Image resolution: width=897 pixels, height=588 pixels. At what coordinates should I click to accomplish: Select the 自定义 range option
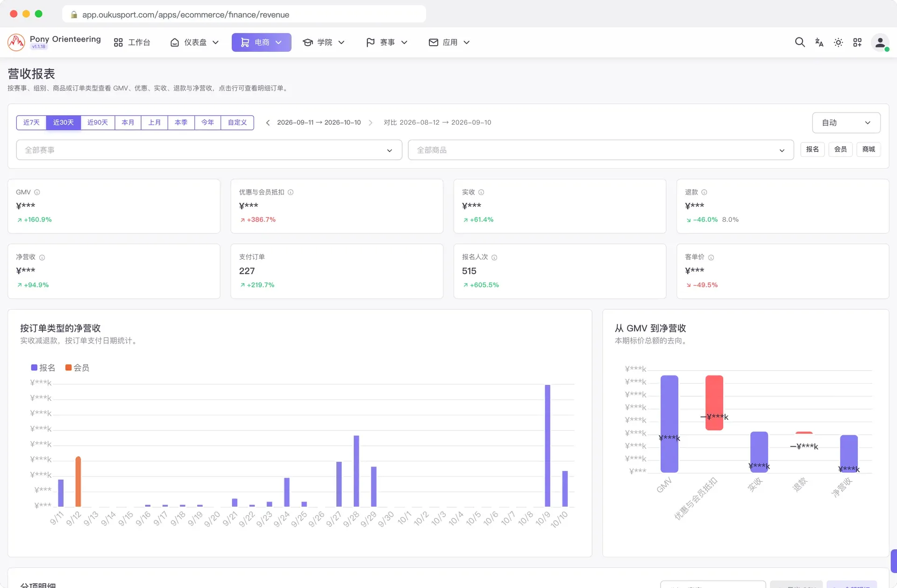click(237, 123)
